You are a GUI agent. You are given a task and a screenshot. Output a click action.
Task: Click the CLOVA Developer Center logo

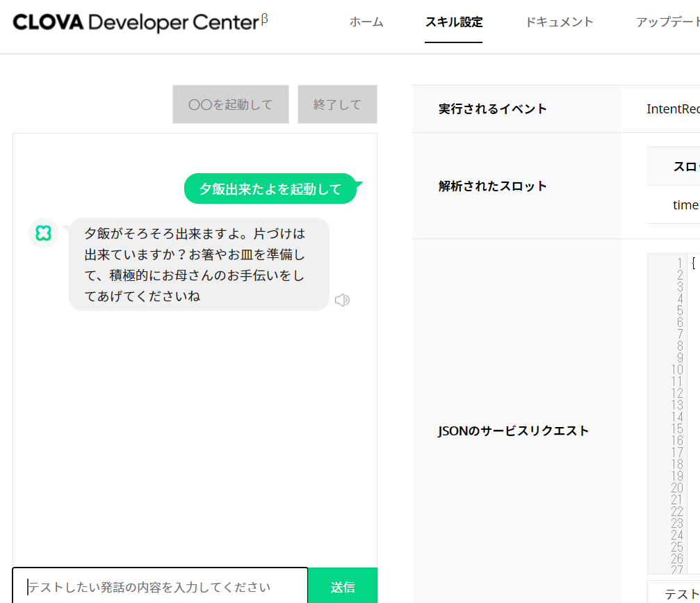click(x=140, y=22)
